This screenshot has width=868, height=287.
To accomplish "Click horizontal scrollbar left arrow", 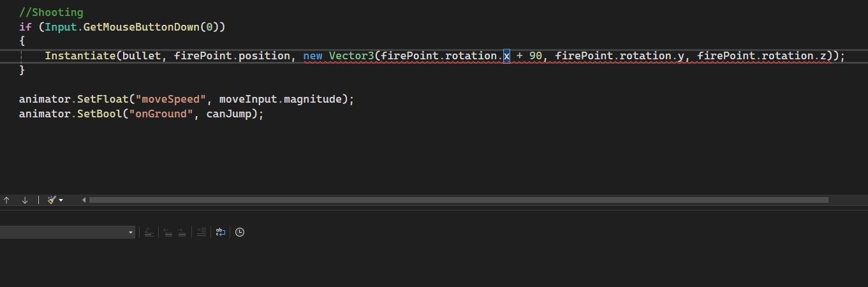I will pyautogui.click(x=84, y=200).
